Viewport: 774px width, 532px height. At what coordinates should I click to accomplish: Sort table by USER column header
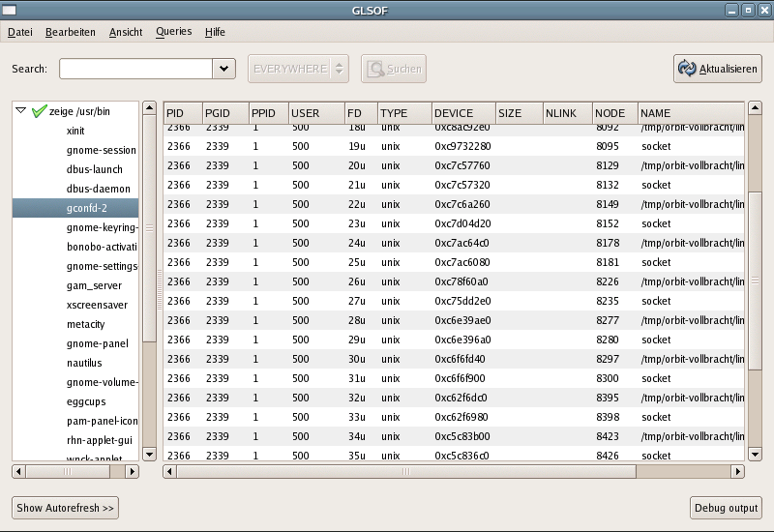pos(316,113)
